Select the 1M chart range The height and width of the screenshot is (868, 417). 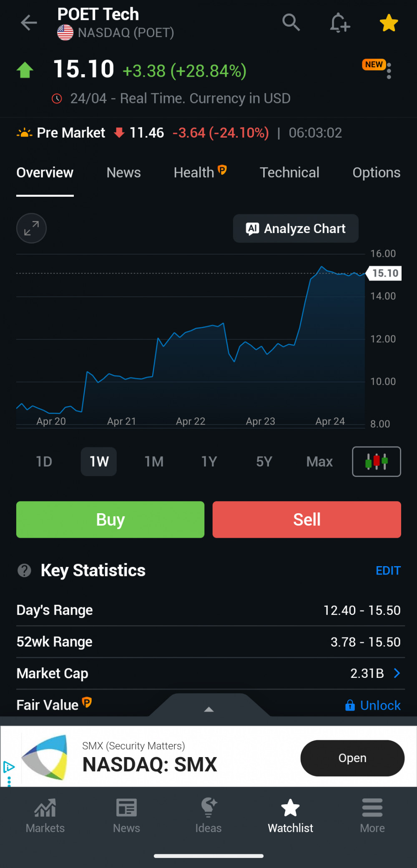[154, 462]
